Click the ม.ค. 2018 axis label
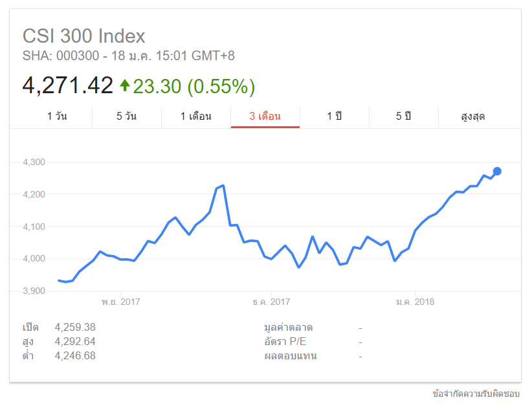 coord(416,302)
